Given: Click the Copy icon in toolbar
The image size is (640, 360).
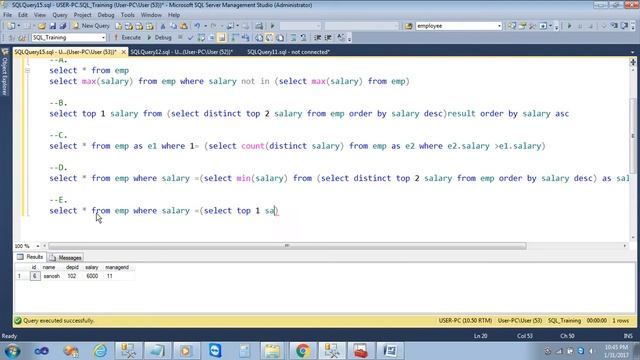Looking at the screenshot, I should pos(173,26).
